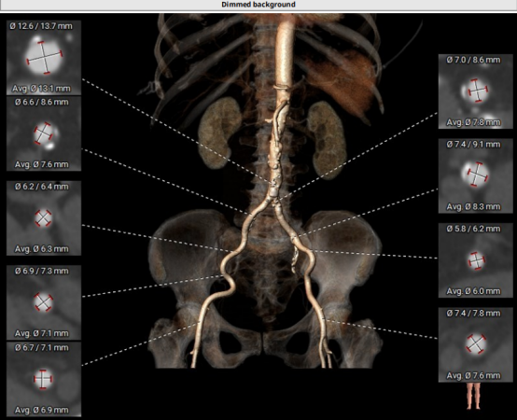Click the body orientation figure icon
517x420 pixels.
coord(474,396)
